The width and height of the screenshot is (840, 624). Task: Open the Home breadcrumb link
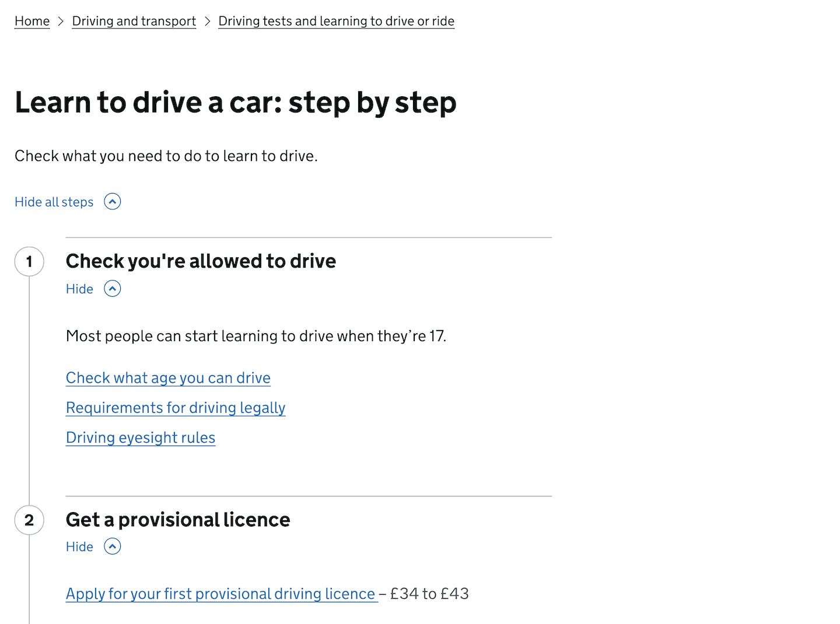click(32, 21)
